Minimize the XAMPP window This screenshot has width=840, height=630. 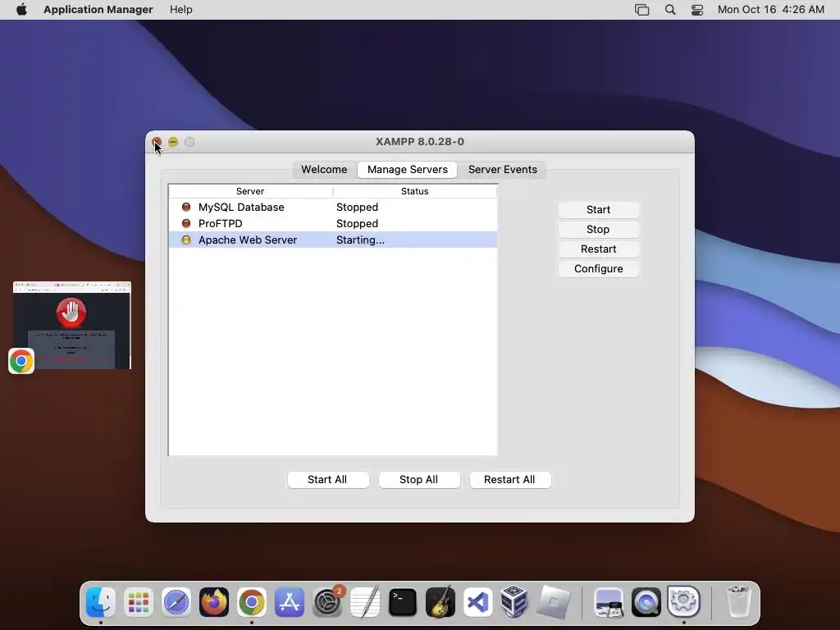(x=173, y=142)
